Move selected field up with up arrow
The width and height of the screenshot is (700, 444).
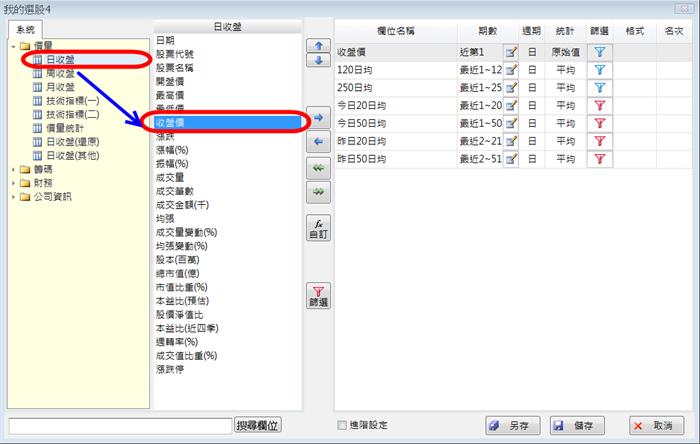click(x=318, y=46)
